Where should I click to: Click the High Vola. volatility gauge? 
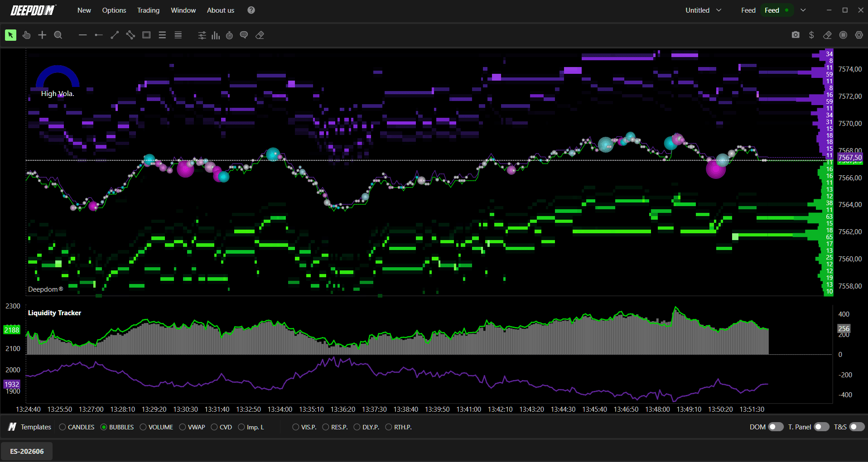click(x=58, y=82)
